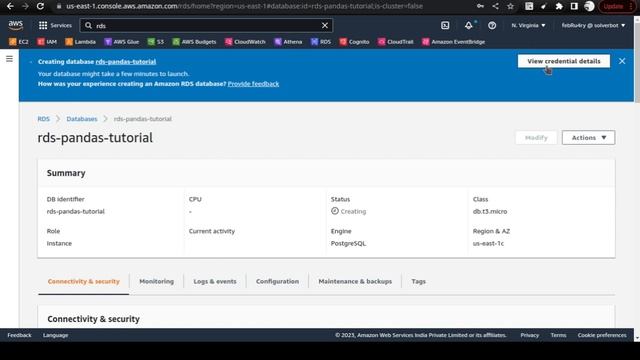Bookmark page with the star icon
640x360 pixels.
tap(510, 6)
